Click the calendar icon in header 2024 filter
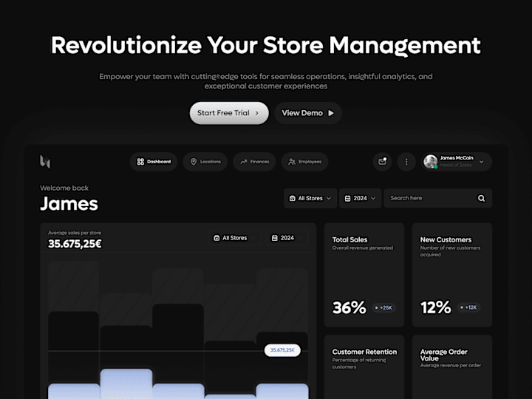532x399 pixels. click(x=347, y=198)
